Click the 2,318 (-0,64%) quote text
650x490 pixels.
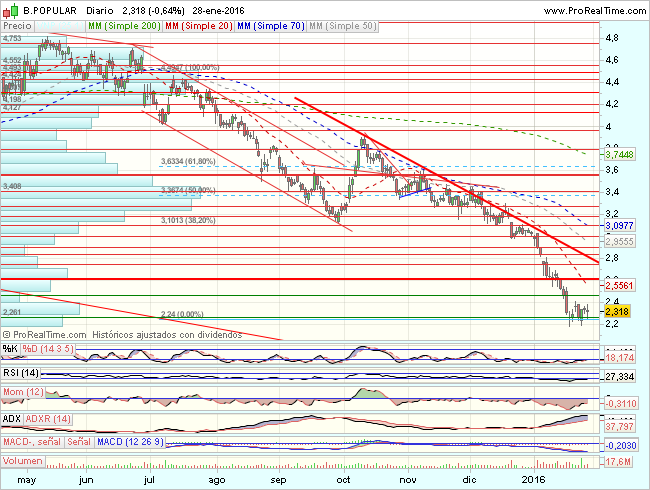point(154,11)
